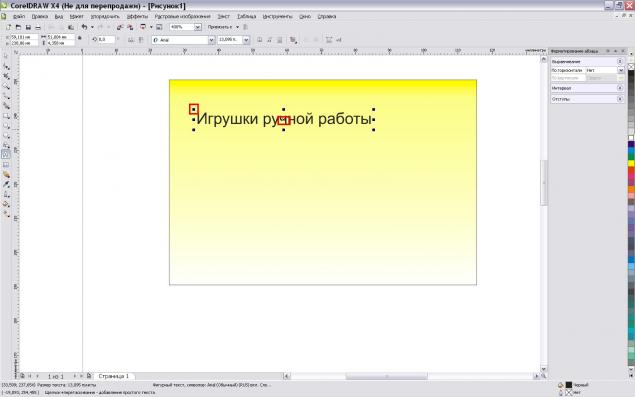
Task: Open the File menu
Action: coord(19,17)
